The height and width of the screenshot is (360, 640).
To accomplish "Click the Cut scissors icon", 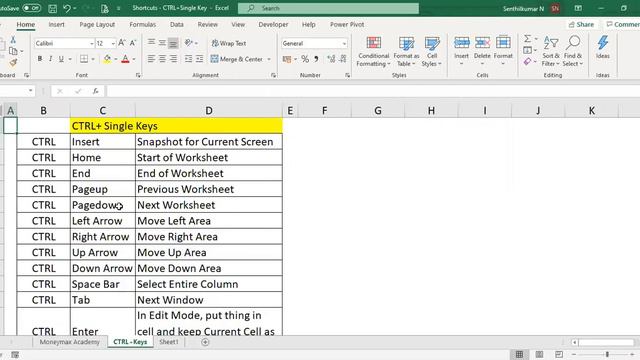I will point(13,40).
